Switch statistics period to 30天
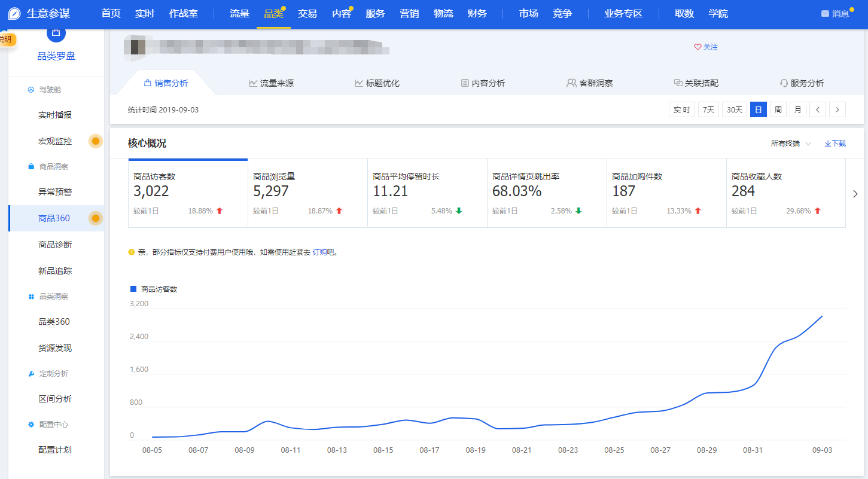The width and height of the screenshot is (868, 479). click(734, 110)
